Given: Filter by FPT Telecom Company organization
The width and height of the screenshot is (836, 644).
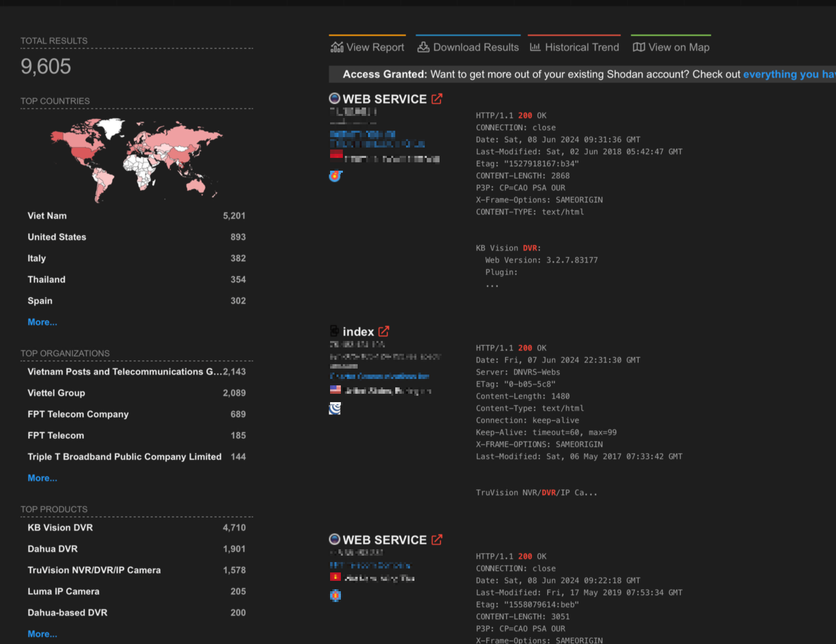Looking at the screenshot, I should tap(137, 414).
